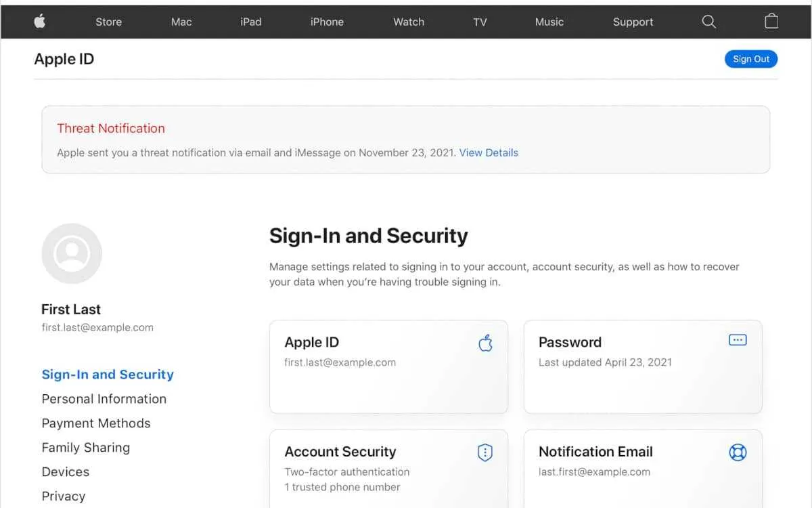Click the Apple logo icon in Apple ID card
The height and width of the screenshot is (508, 812).
[485, 343]
